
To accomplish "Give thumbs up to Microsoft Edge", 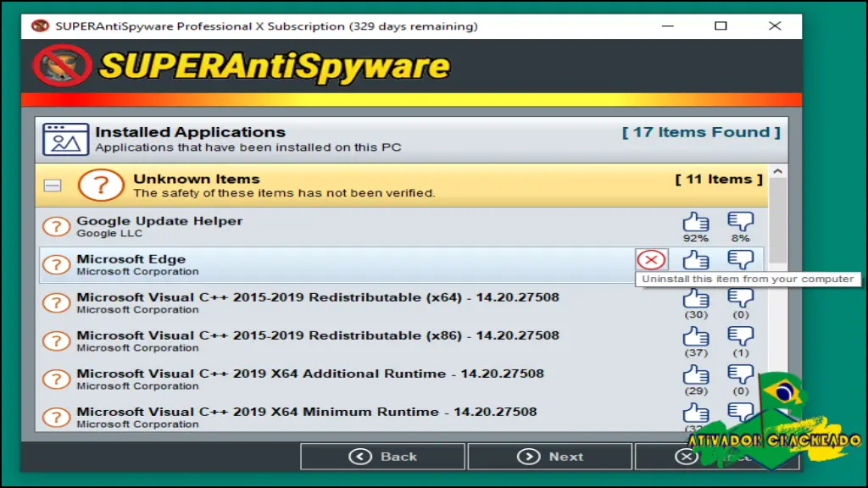I will 696,260.
